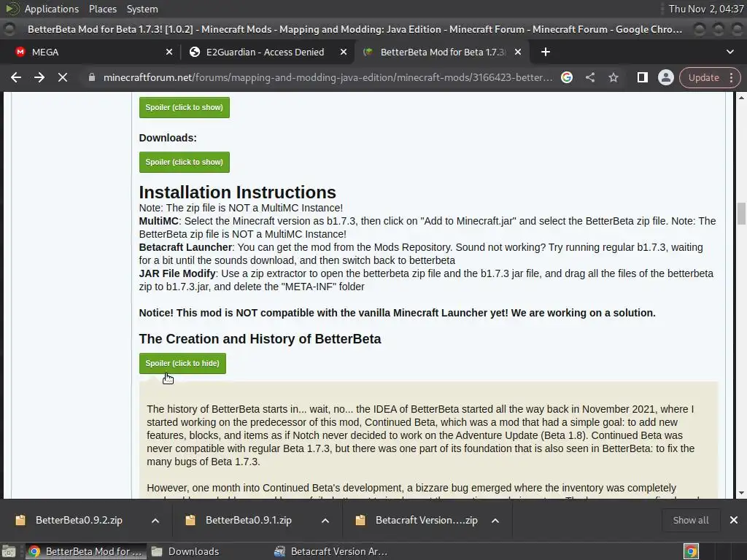747x560 pixels.
Task: Click the clock Thu Nov 2
Action: [706, 9]
